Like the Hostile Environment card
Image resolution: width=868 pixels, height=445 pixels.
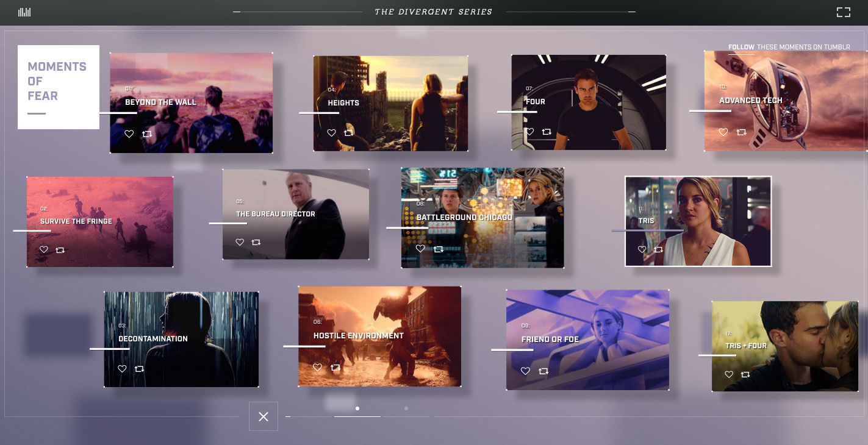click(317, 368)
